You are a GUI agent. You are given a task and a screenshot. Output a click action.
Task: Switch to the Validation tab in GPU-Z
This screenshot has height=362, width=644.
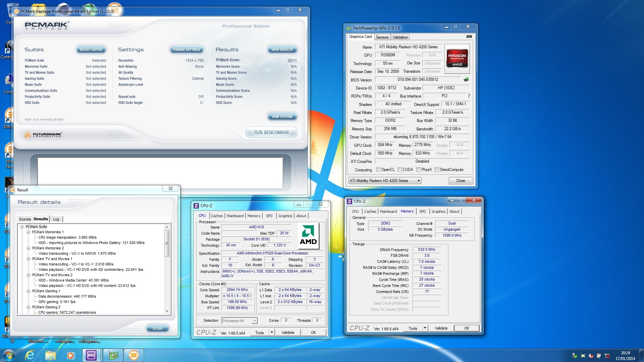pos(400,37)
